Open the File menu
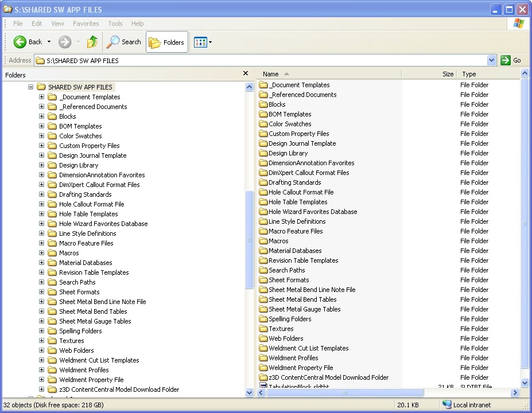This screenshot has width=532, height=413. pyautogui.click(x=18, y=24)
